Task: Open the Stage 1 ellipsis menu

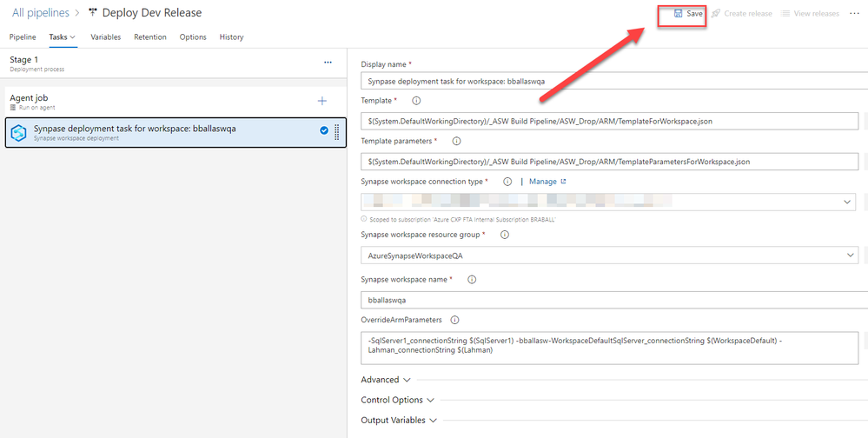Action: coord(328,63)
